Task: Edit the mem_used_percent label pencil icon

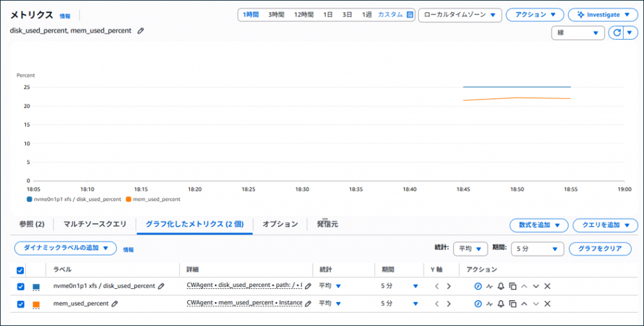Action: (114, 303)
